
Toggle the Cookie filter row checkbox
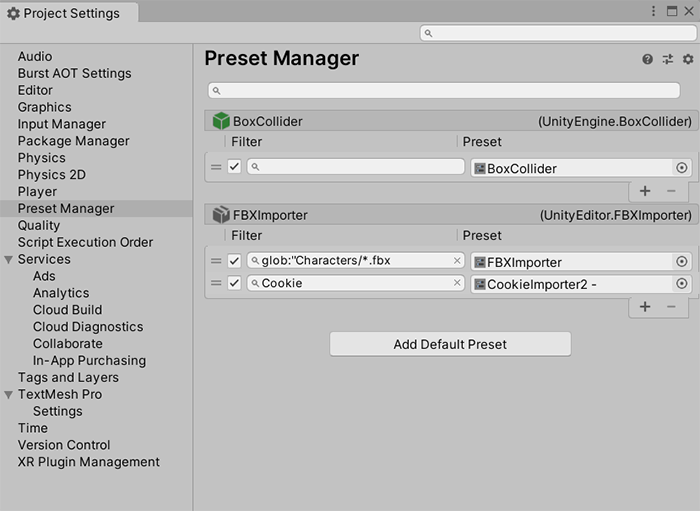click(x=234, y=284)
